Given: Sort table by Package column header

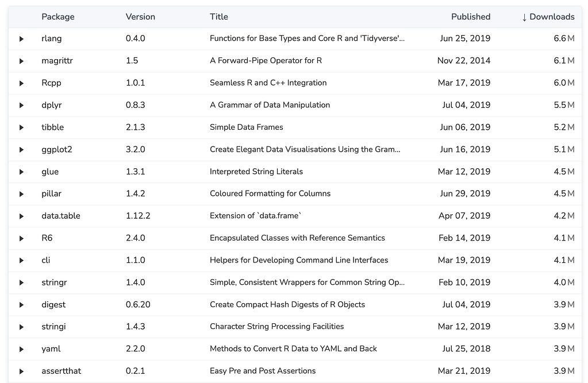Looking at the screenshot, I should [x=58, y=17].
